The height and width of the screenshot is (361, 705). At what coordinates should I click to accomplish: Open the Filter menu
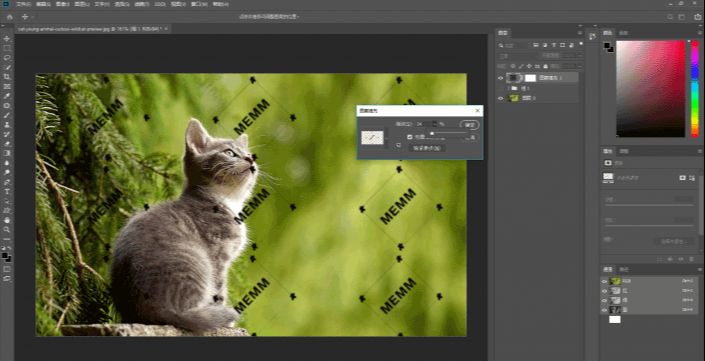[x=142, y=4]
